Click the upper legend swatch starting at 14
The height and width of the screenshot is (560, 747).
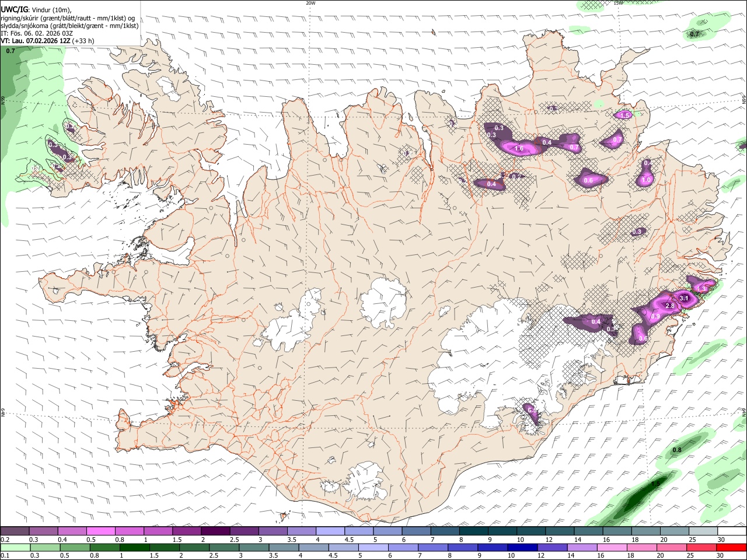pos(588,531)
